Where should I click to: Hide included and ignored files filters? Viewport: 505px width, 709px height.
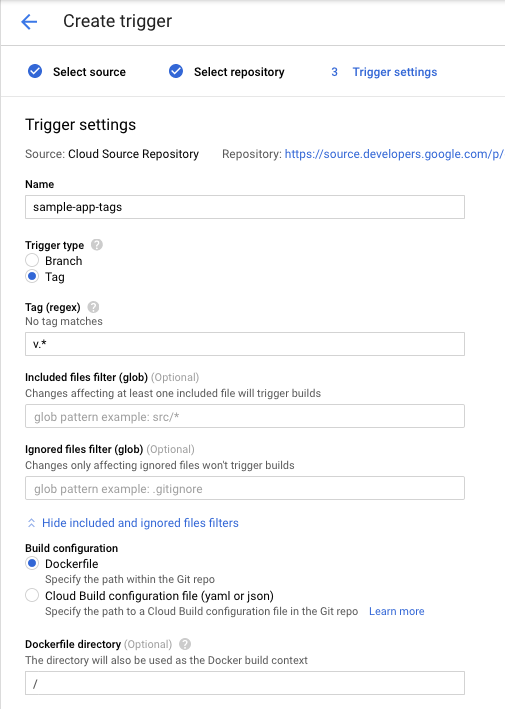click(140, 523)
